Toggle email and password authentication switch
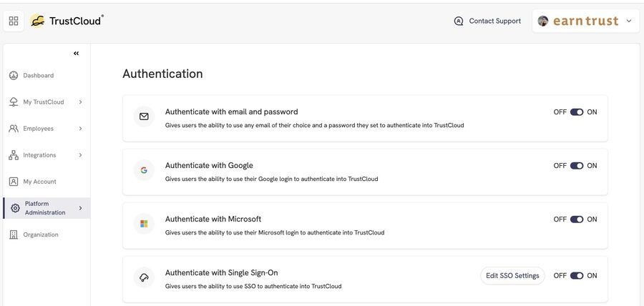644x306 pixels. [577, 112]
